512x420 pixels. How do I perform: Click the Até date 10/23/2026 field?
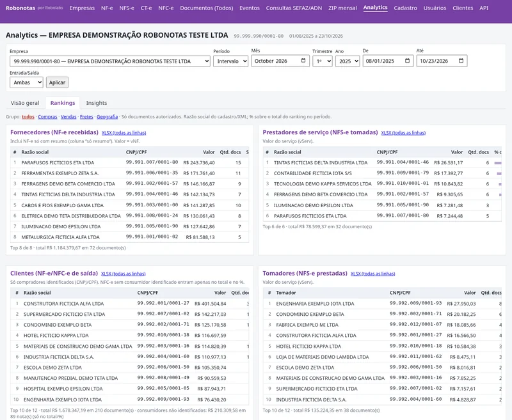point(442,61)
